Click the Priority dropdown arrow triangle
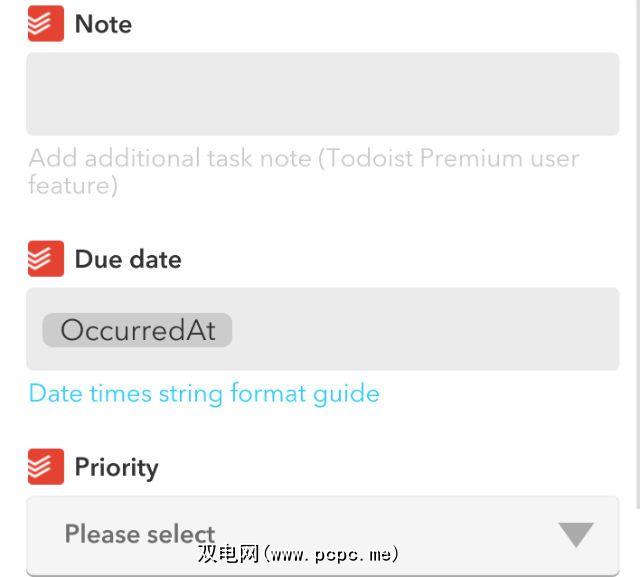This screenshot has width=640, height=577. click(x=576, y=535)
